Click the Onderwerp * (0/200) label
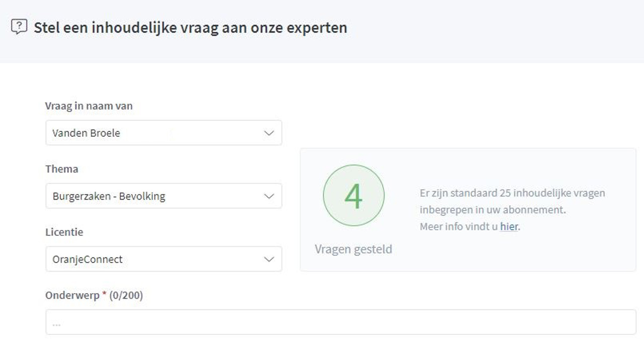This screenshot has width=644, height=346. click(x=94, y=296)
